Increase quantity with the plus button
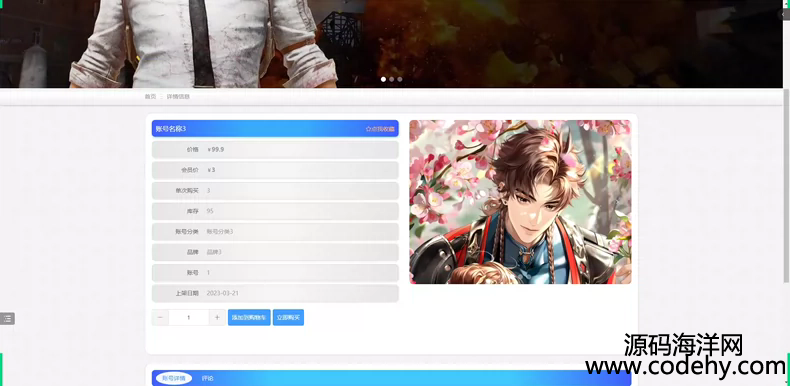This screenshot has width=790, height=386. coord(217,317)
